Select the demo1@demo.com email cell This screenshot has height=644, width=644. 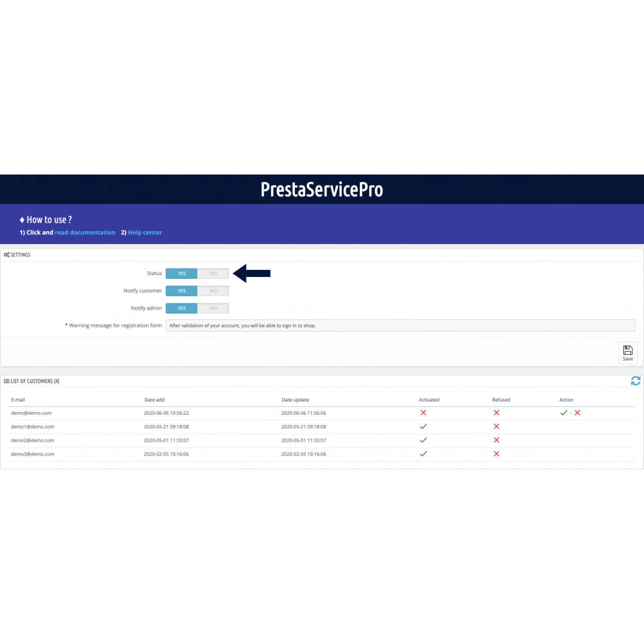(32, 427)
